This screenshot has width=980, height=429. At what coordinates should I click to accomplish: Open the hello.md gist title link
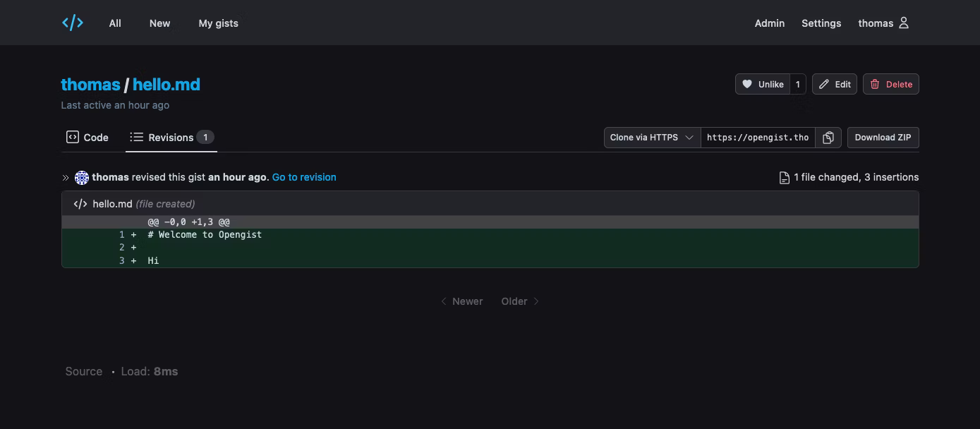tap(167, 85)
